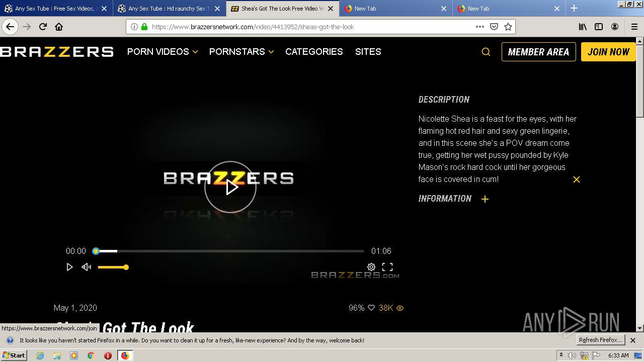Open the taskbar file explorer folder

point(57,355)
